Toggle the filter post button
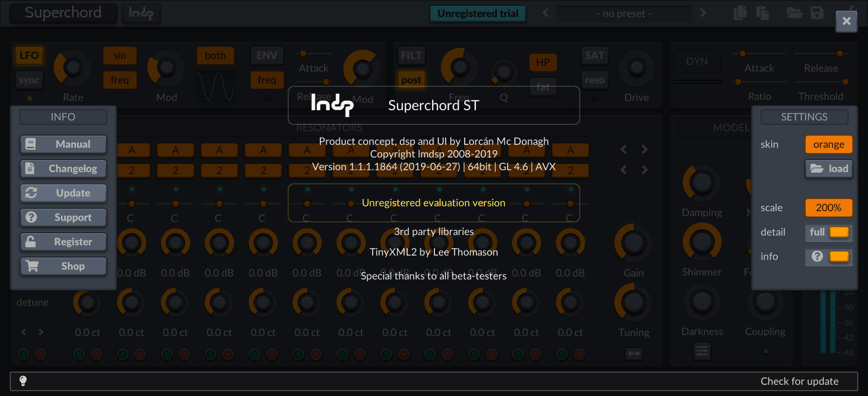868x396 pixels. (x=411, y=80)
